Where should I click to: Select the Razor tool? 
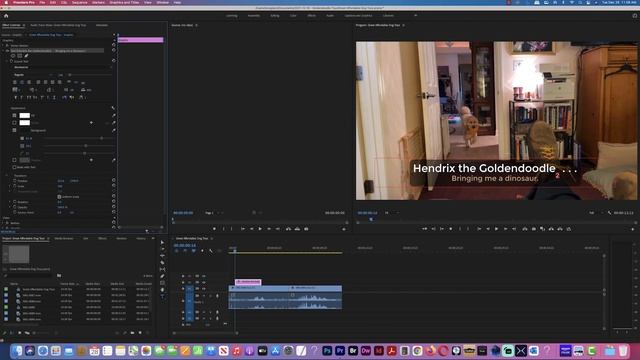coord(162,262)
